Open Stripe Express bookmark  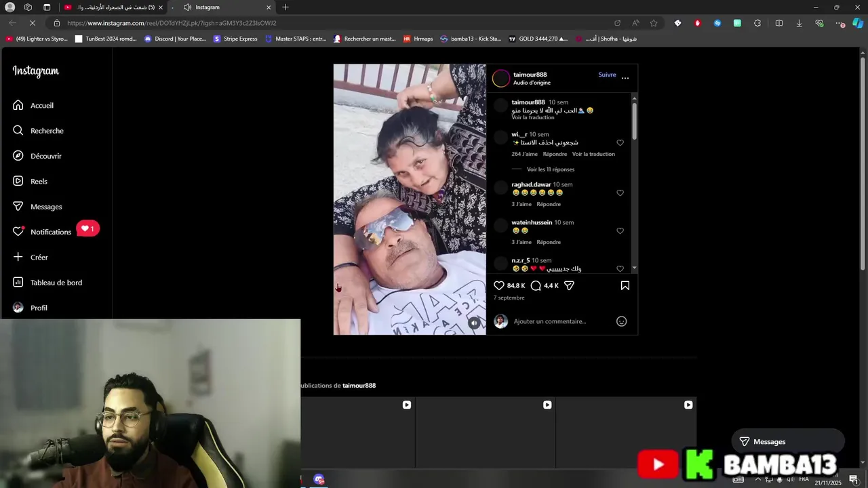(235, 39)
